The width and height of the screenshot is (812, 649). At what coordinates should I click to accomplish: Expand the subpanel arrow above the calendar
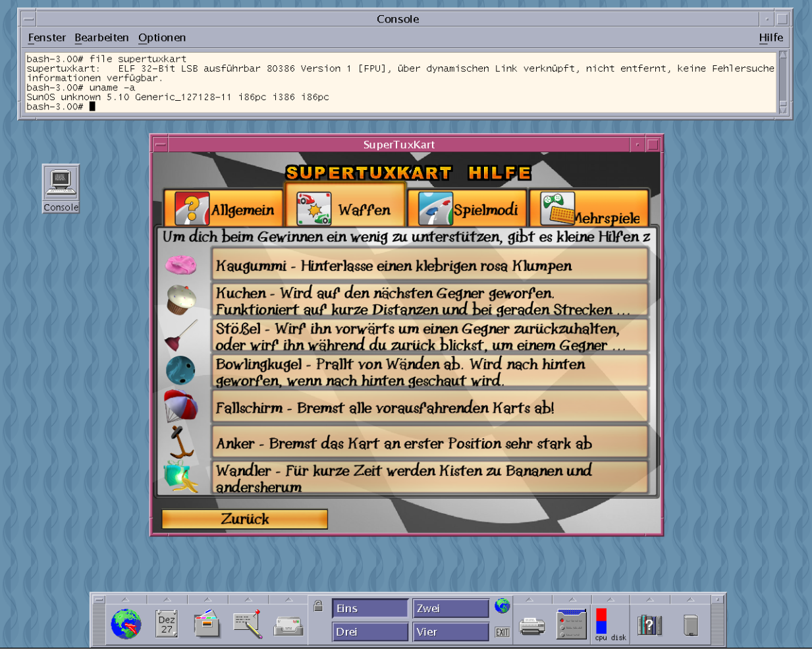(x=166, y=600)
